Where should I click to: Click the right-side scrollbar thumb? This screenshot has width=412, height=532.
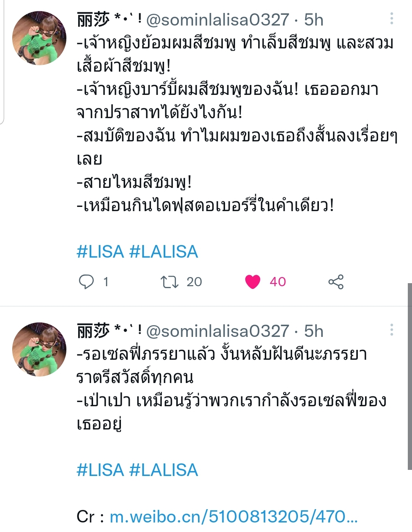click(x=410, y=377)
